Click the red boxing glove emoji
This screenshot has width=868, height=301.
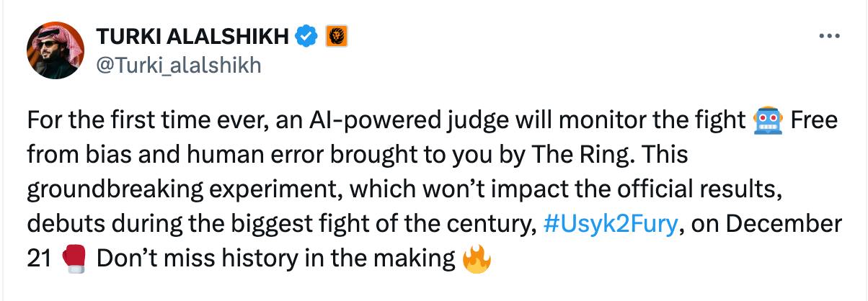point(74,259)
